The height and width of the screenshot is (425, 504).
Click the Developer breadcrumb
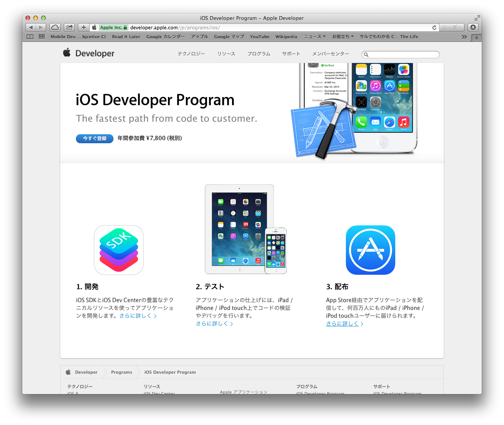86,372
